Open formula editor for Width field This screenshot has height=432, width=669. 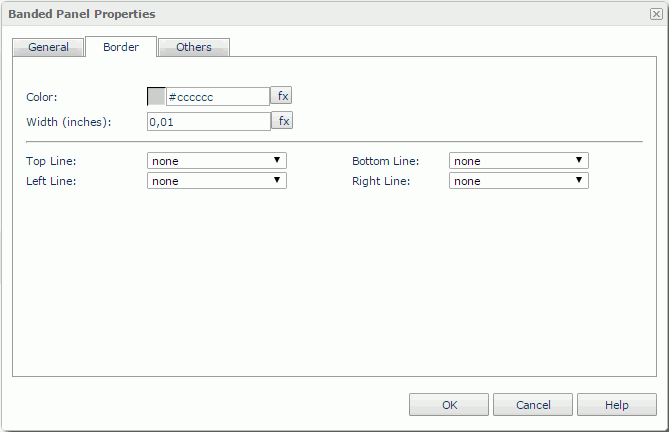click(x=282, y=121)
